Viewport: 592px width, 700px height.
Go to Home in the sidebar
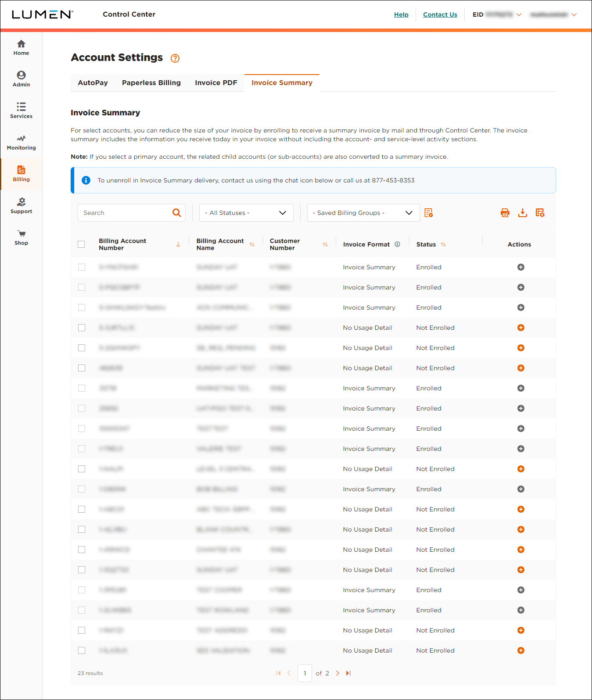[21, 48]
